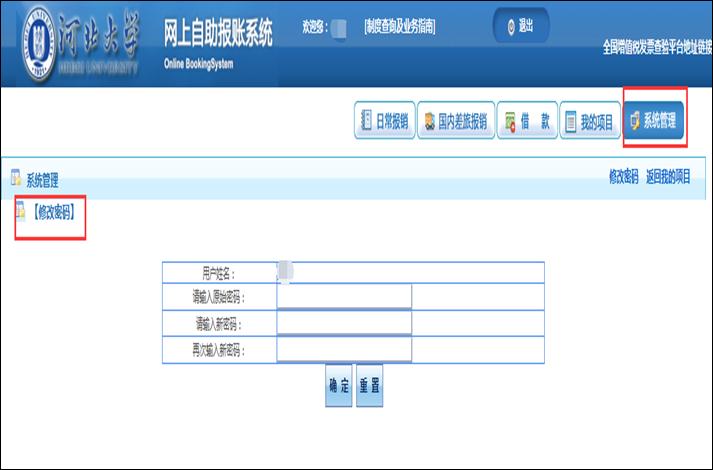
Task: Click the 修改密码 link at right of section bar
Action: 624,177
